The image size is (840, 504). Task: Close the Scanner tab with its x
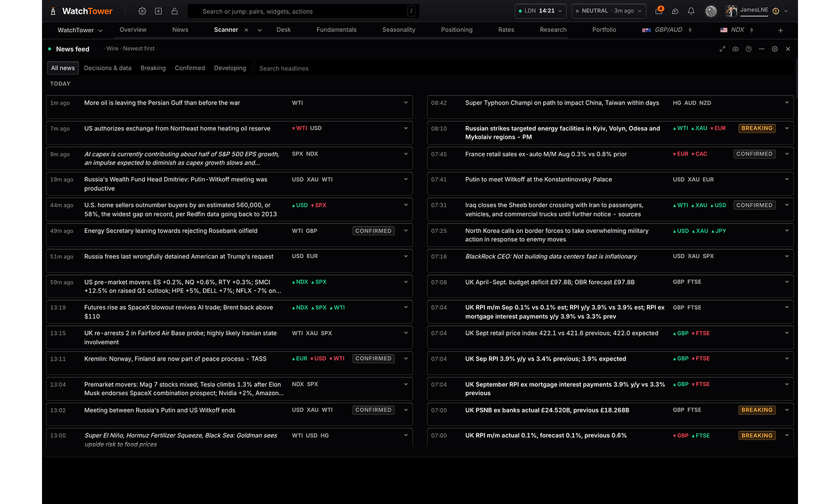(246, 30)
